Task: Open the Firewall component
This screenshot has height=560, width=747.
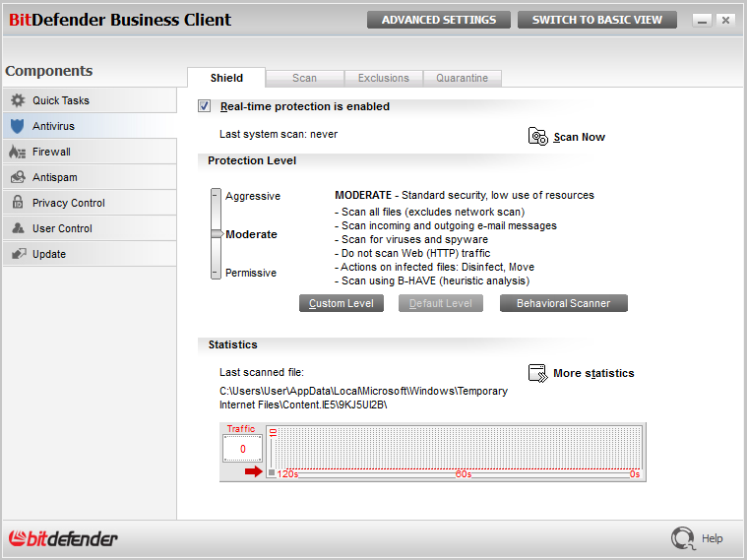Action: (x=90, y=152)
